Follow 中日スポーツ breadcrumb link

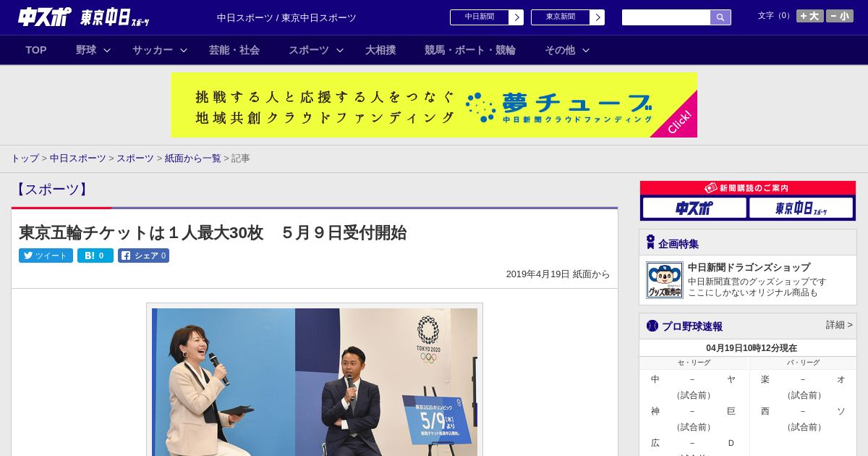click(x=78, y=159)
